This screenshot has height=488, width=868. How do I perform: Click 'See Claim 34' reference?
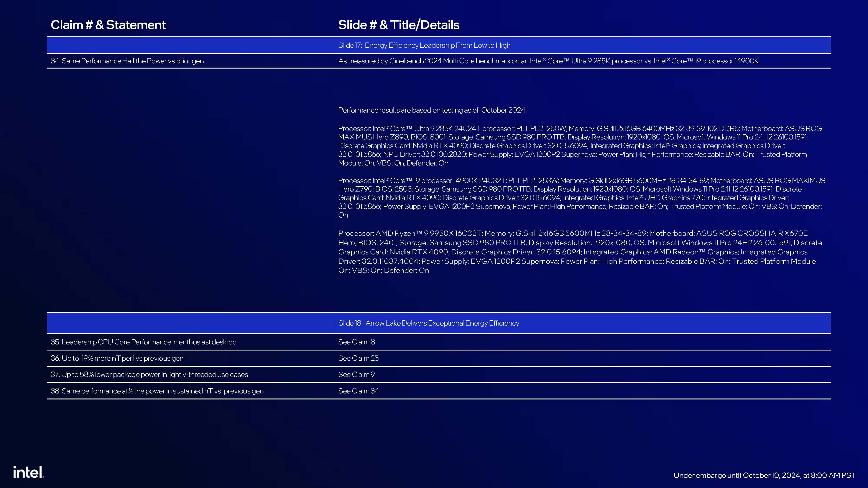[x=358, y=391]
